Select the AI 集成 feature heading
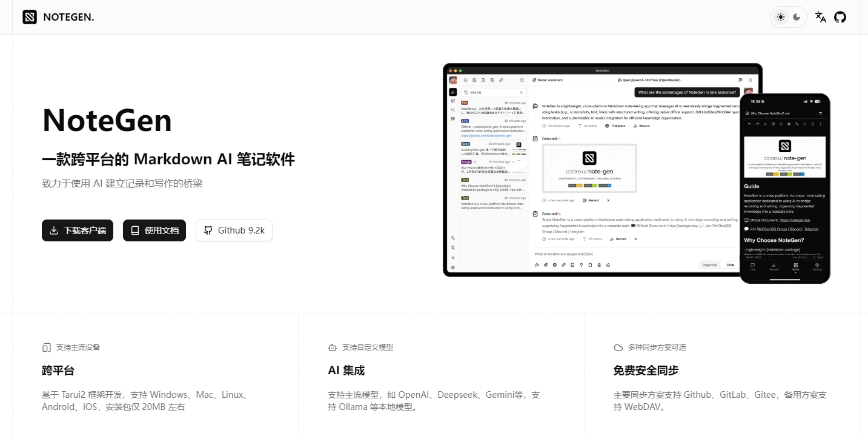 (x=346, y=371)
